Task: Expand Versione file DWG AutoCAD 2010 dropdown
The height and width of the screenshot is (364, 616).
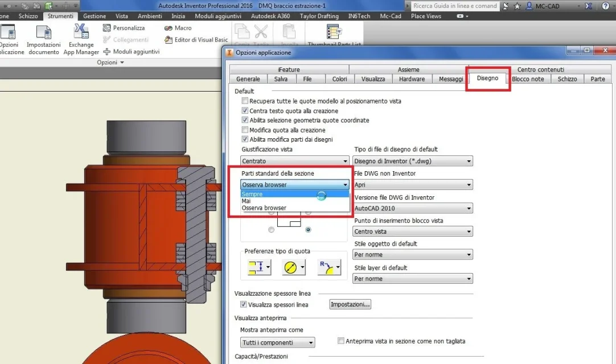Action: click(413, 208)
